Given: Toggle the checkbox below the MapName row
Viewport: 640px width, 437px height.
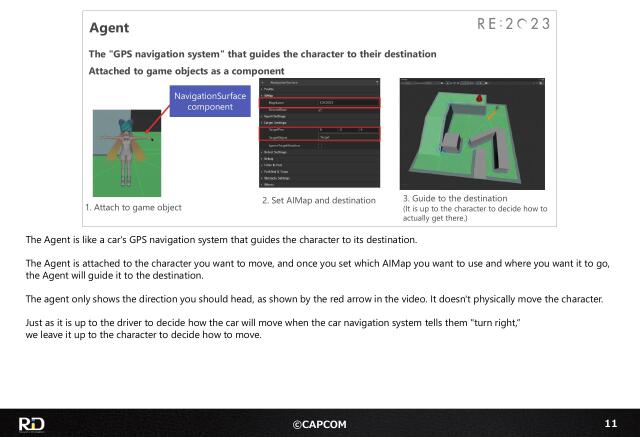Looking at the screenshot, I should pyautogui.click(x=320, y=110).
